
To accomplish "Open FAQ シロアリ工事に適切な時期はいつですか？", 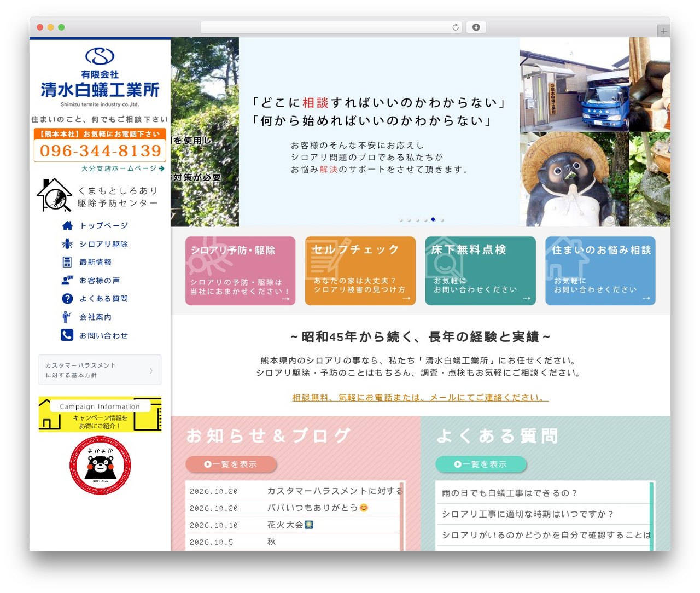I will point(528,514).
